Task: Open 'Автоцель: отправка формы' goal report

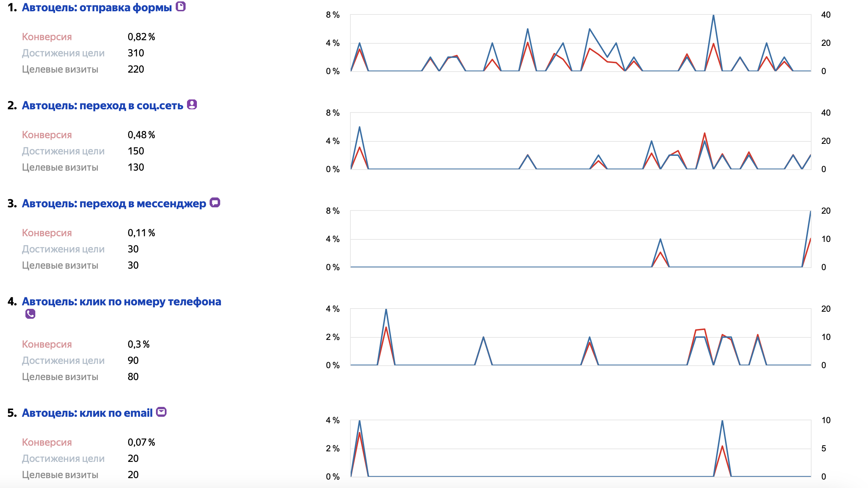Action: tap(97, 8)
